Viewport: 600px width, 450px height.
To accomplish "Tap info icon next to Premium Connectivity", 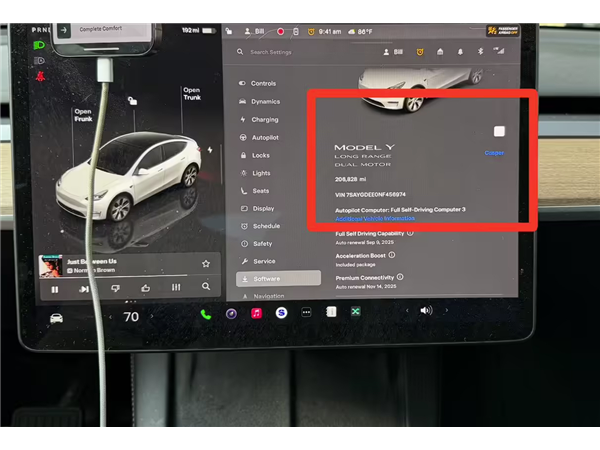I will click(400, 277).
